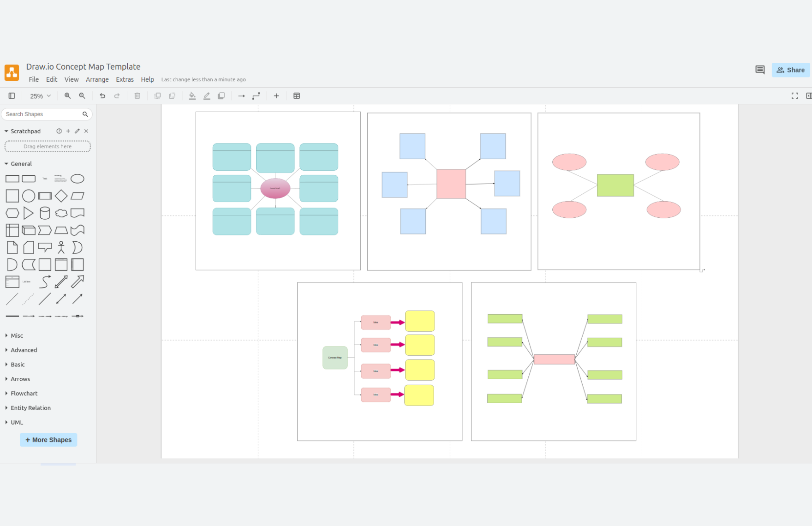Select the pink center square with blue squares
Image resolution: width=812 pixels, height=526 pixels.
tap(451, 184)
